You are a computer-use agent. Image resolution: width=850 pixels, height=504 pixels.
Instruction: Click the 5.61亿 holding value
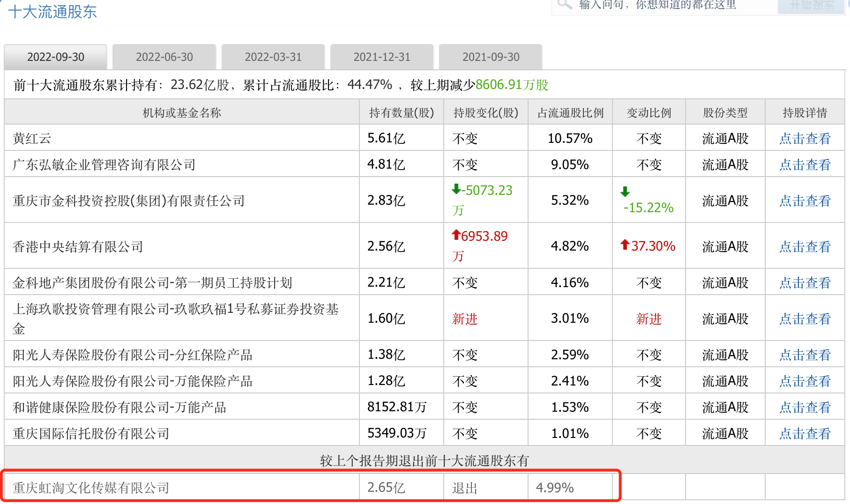[386, 138]
